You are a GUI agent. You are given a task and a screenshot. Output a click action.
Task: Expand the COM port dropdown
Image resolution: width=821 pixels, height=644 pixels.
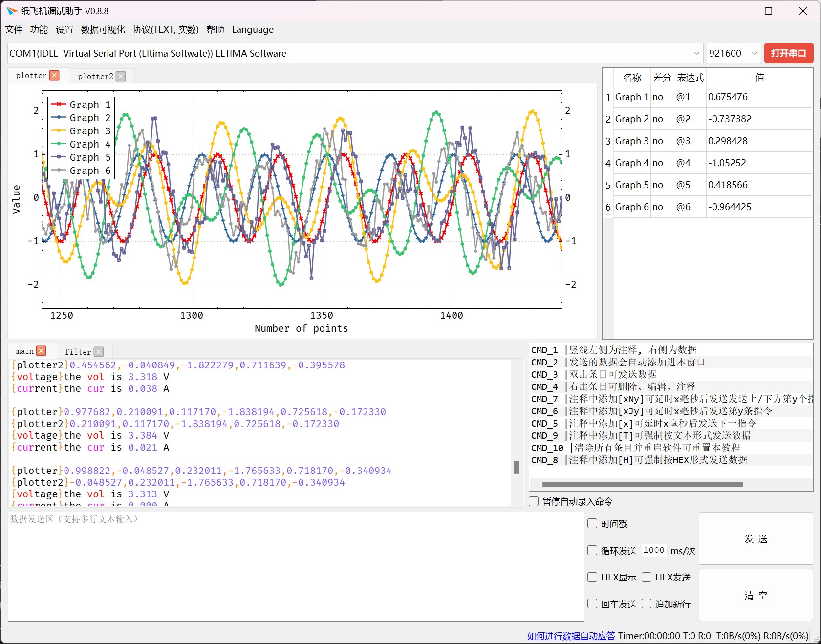(x=696, y=53)
